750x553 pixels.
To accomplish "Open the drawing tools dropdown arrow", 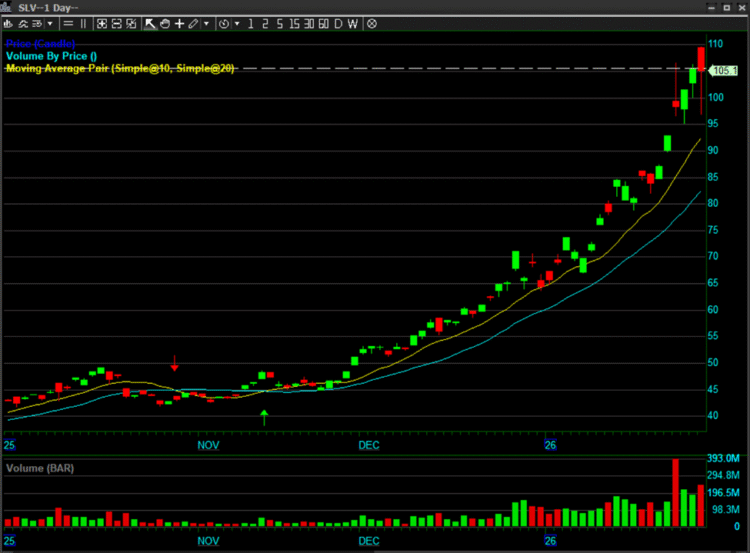I will click(x=206, y=23).
